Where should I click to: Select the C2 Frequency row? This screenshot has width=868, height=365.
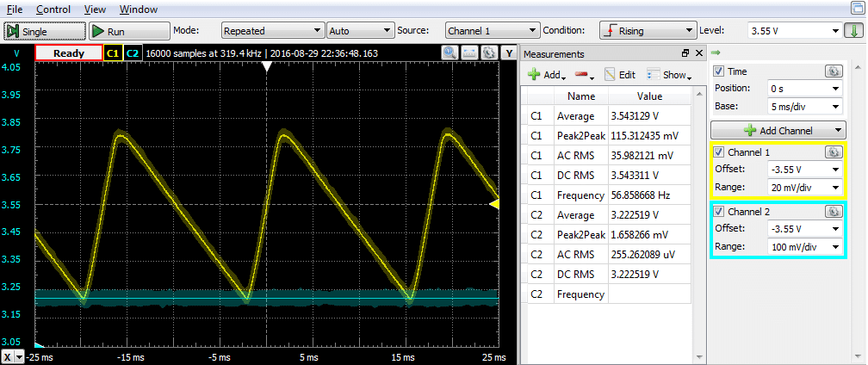tap(609, 294)
